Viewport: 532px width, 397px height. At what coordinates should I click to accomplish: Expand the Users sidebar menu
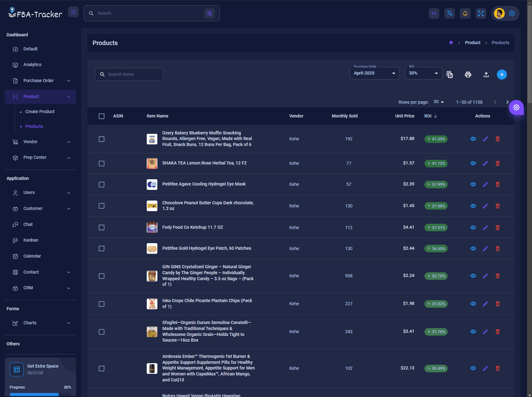(40, 193)
